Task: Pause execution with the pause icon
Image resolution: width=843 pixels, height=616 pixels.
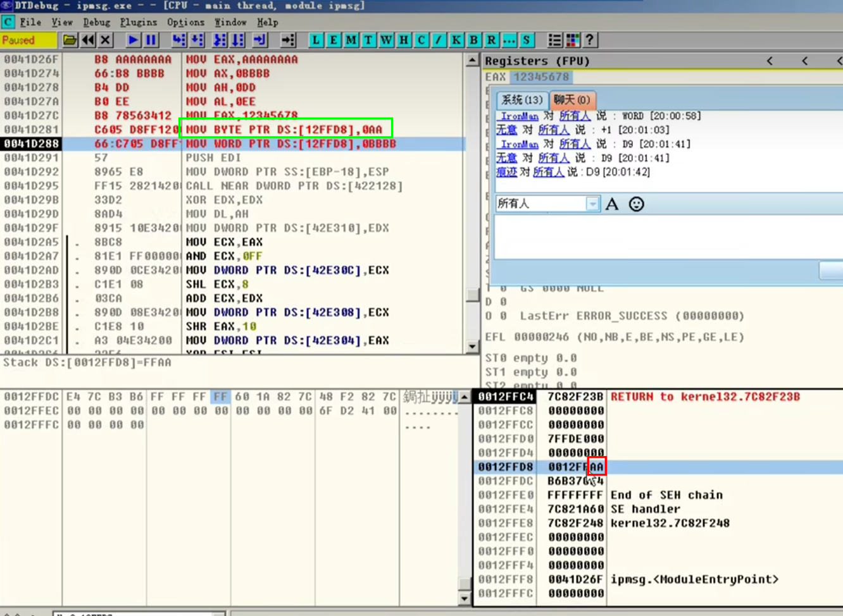Action: click(x=151, y=40)
